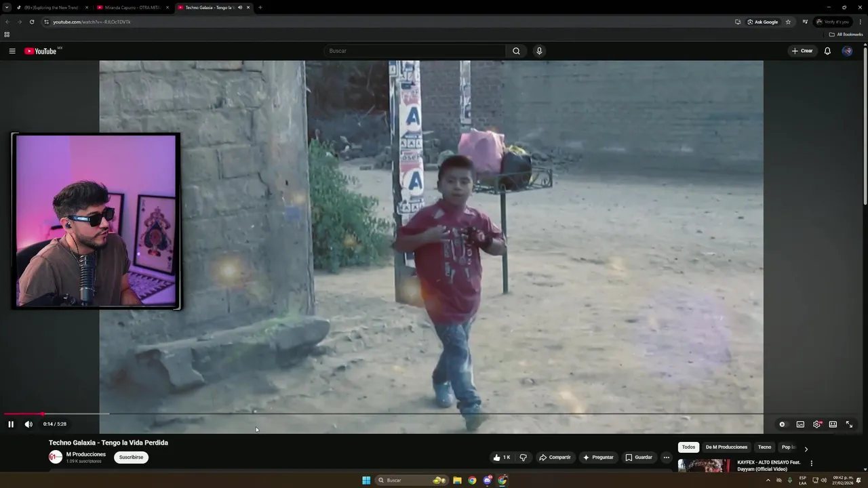
Task: Toggle subtitles with the captions icon
Action: [x=800, y=424]
